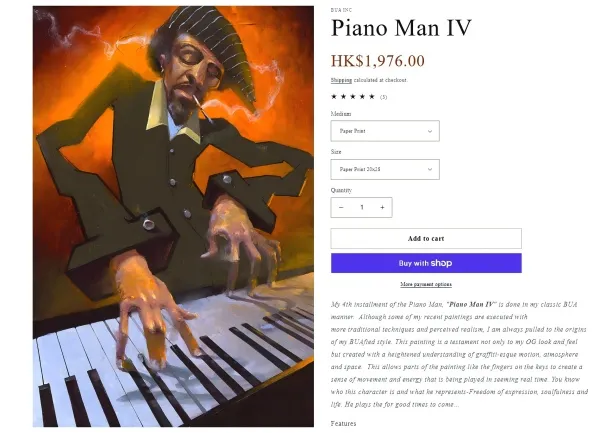Open the Medium dropdown showing Paper Print
The image size is (600, 433).
385,131
